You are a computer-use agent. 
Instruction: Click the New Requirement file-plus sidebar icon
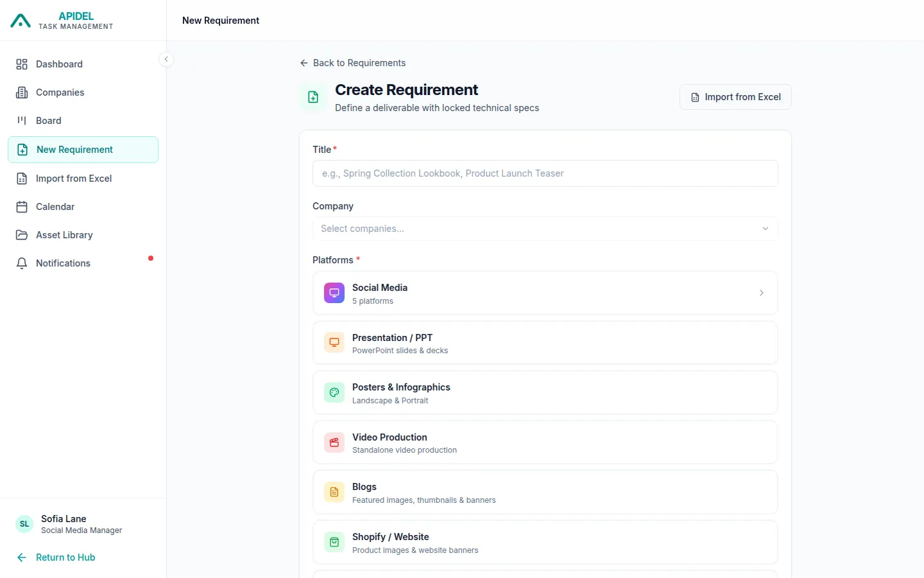[22, 150]
